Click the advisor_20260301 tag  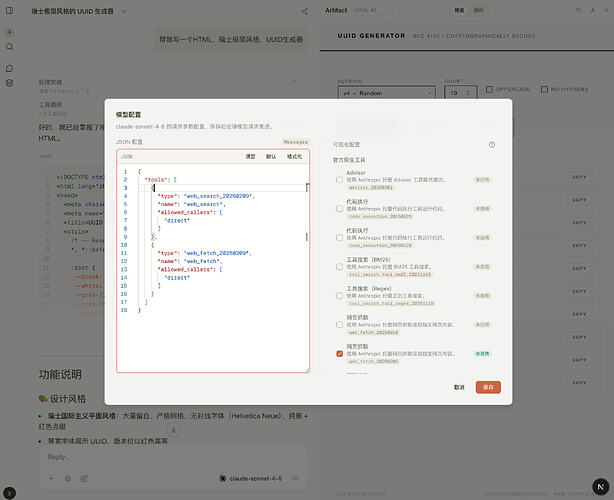click(x=371, y=188)
